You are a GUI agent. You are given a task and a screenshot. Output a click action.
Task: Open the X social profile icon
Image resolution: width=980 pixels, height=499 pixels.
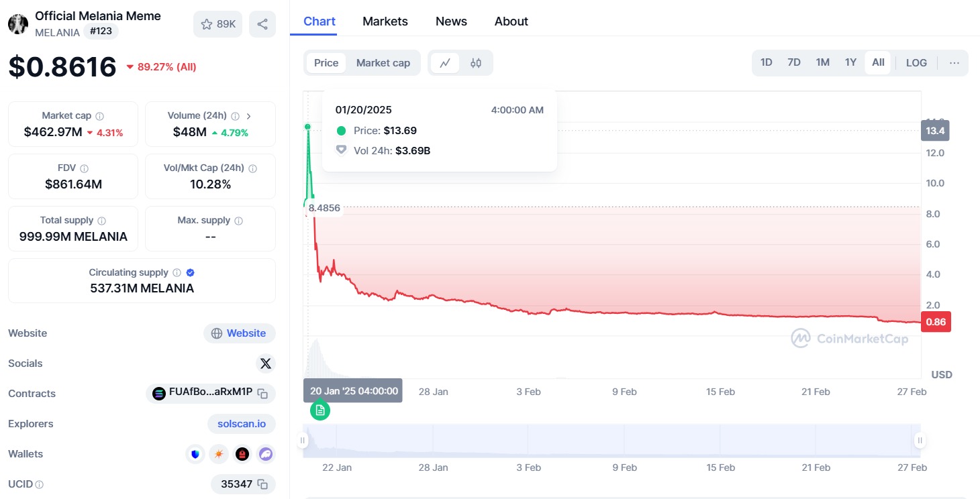[266, 364]
